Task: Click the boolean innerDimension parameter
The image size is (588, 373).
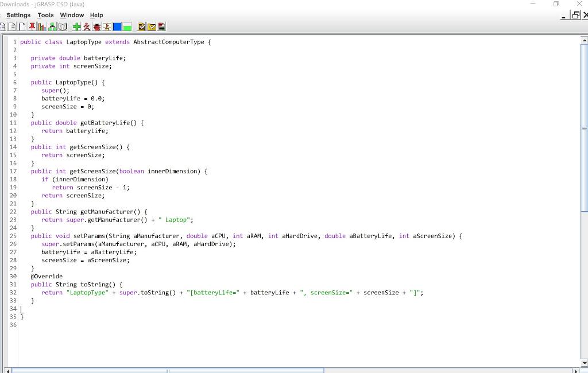Action: tap(158, 172)
